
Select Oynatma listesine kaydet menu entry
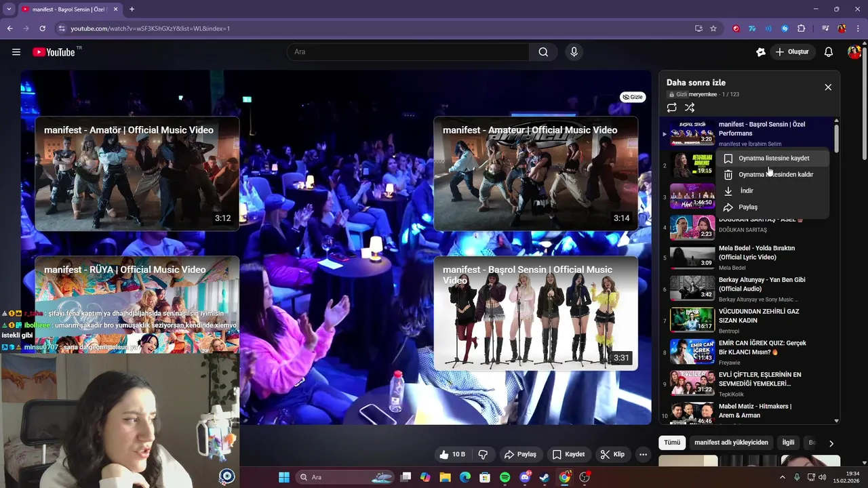[x=773, y=158]
